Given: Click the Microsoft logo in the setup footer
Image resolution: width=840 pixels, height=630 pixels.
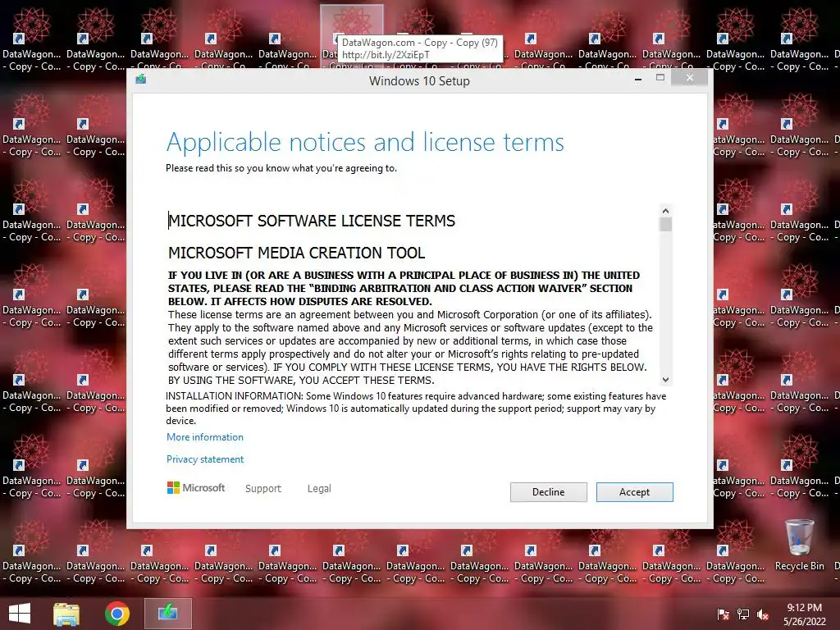Looking at the screenshot, I should pos(196,487).
